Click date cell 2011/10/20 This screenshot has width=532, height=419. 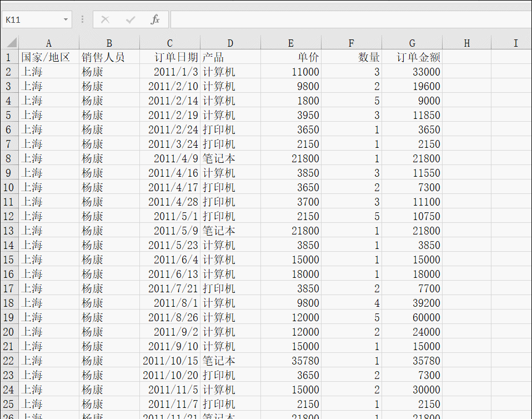[x=170, y=375]
